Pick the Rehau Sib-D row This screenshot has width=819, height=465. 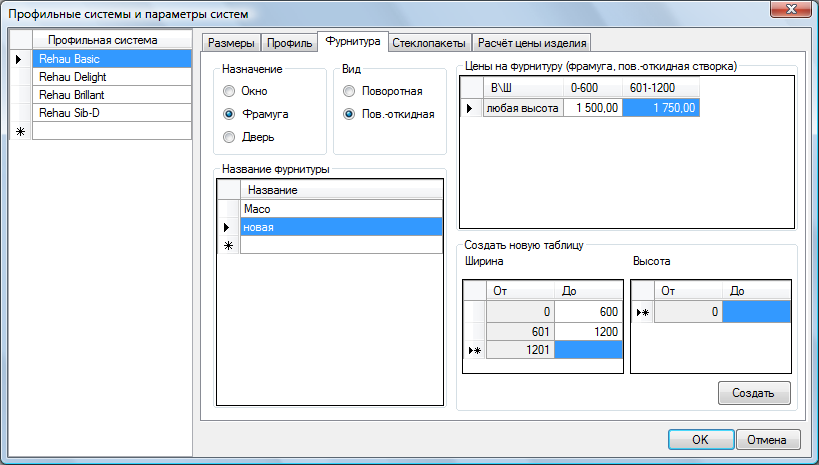pos(111,112)
